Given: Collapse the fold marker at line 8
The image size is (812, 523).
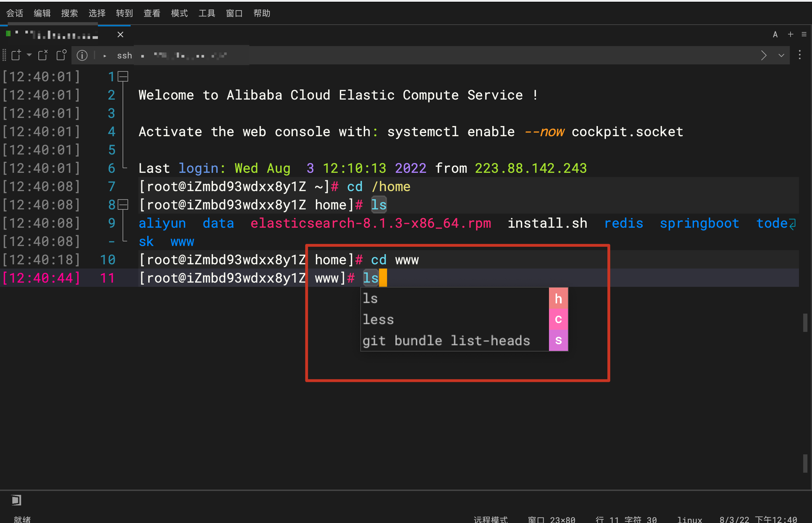Looking at the screenshot, I should click(123, 204).
